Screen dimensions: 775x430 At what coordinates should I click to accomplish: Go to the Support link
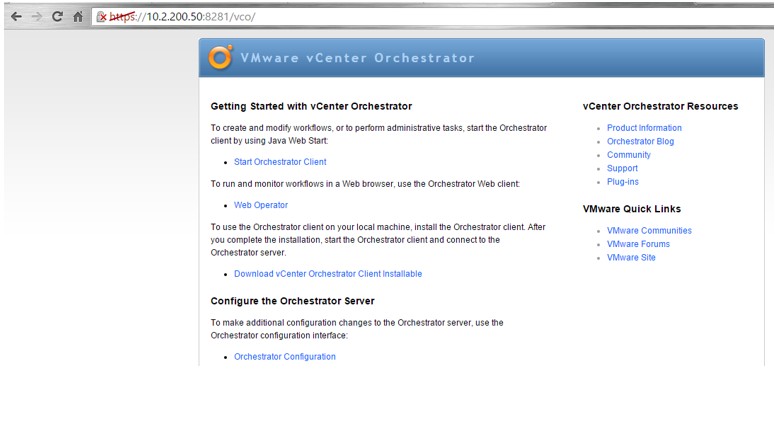(622, 169)
